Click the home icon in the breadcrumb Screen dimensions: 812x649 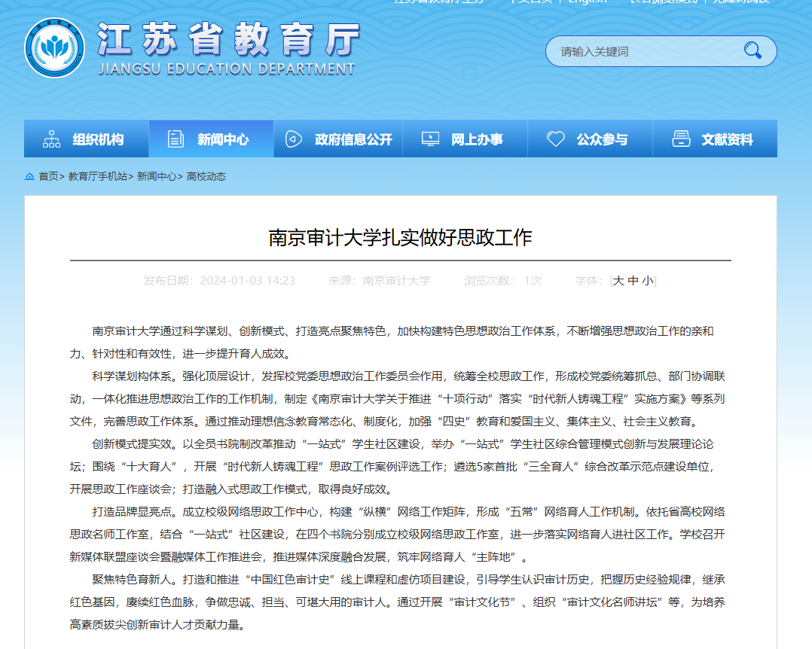tap(29, 176)
